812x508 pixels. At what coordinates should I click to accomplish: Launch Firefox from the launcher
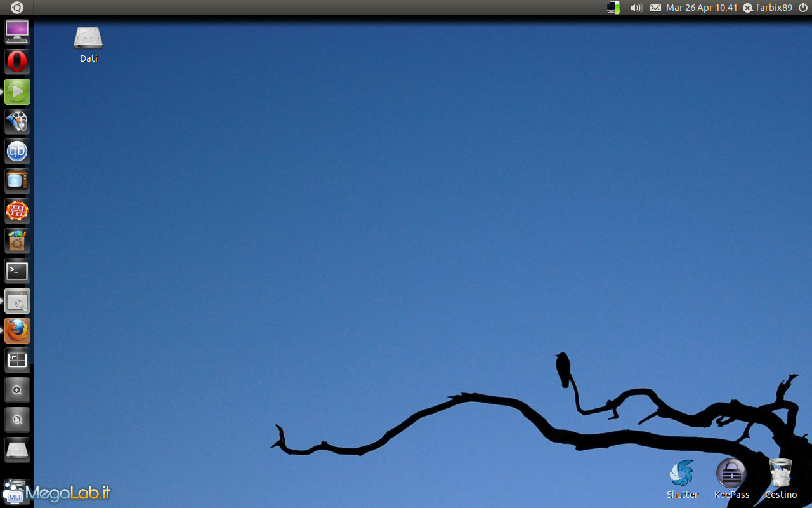click(x=17, y=331)
